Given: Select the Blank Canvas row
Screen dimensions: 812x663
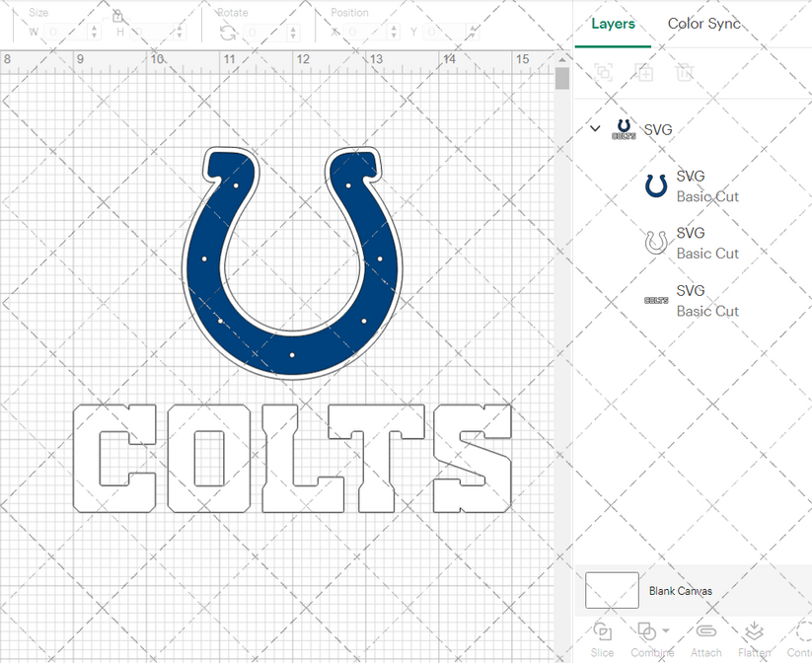Looking at the screenshot, I should click(689, 590).
